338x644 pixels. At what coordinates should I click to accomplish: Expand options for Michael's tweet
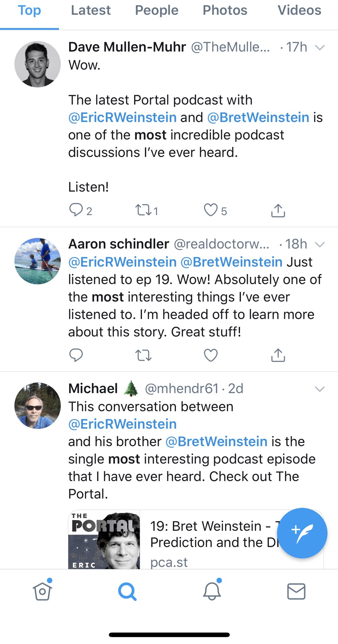pyautogui.click(x=319, y=389)
